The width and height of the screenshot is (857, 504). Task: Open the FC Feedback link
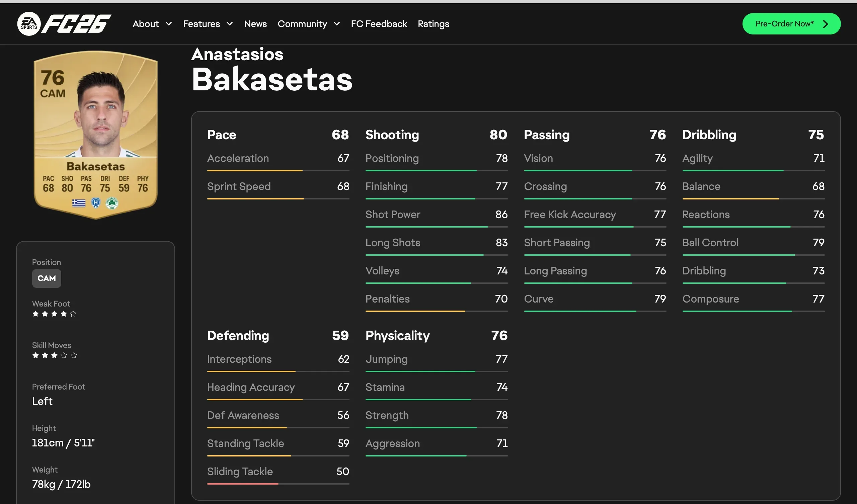pyautogui.click(x=379, y=24)
